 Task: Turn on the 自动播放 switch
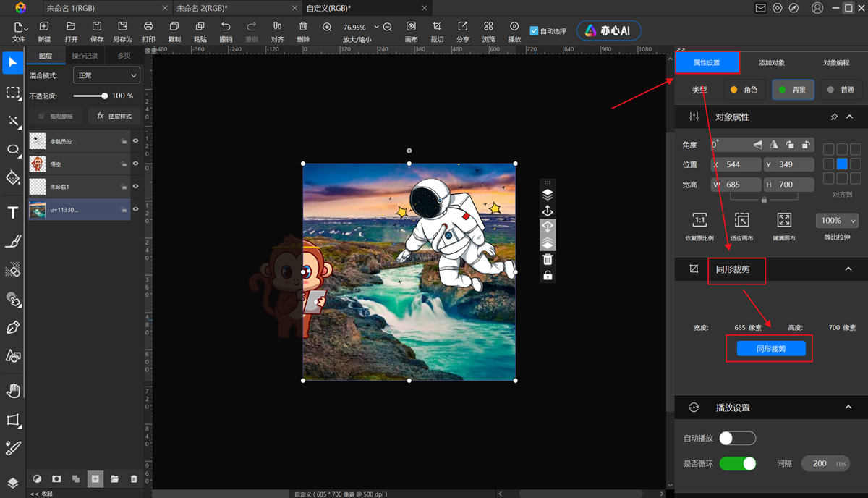736,438
